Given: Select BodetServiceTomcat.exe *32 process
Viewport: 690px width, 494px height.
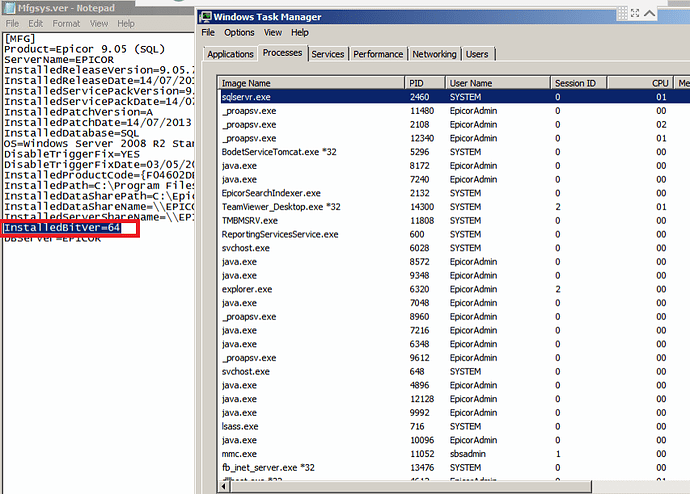Looking at the screenshot, I should pyautogui.click(x=455, y=152).
